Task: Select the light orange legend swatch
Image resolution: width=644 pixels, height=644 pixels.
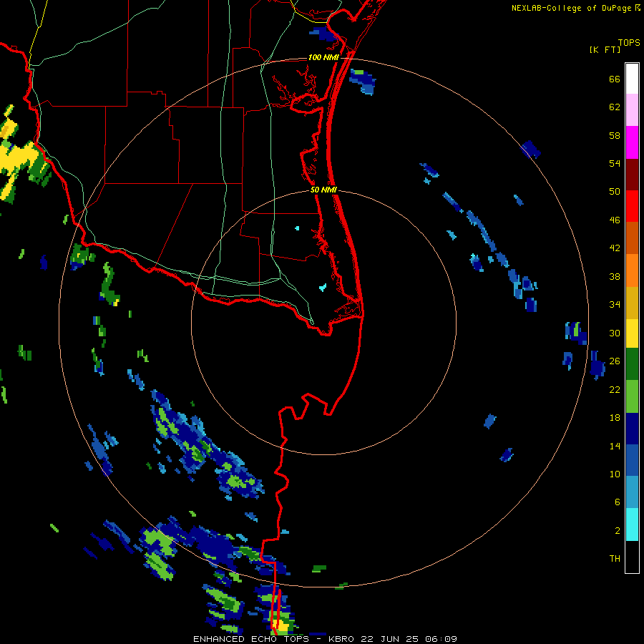Action: (632, 270)
